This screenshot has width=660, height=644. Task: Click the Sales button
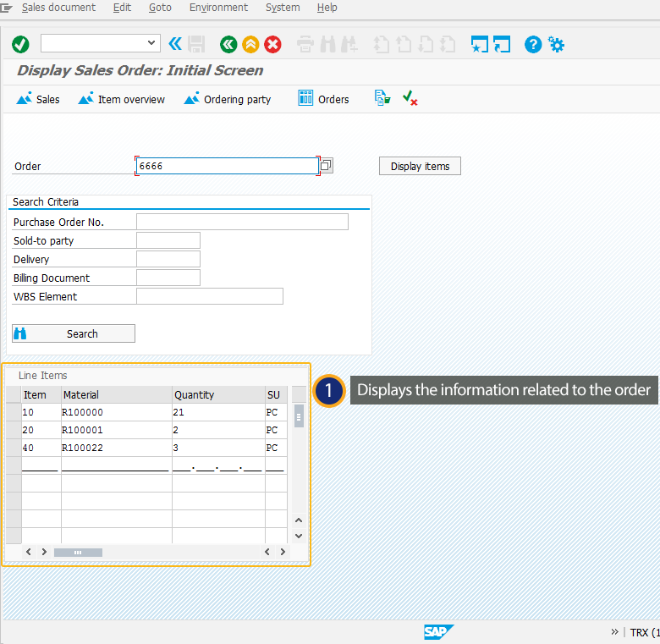point(38,99)
